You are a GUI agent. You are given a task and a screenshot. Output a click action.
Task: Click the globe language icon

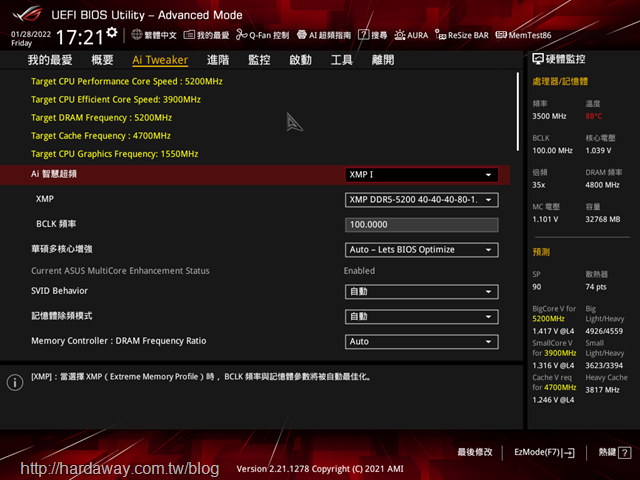[136, 35]
